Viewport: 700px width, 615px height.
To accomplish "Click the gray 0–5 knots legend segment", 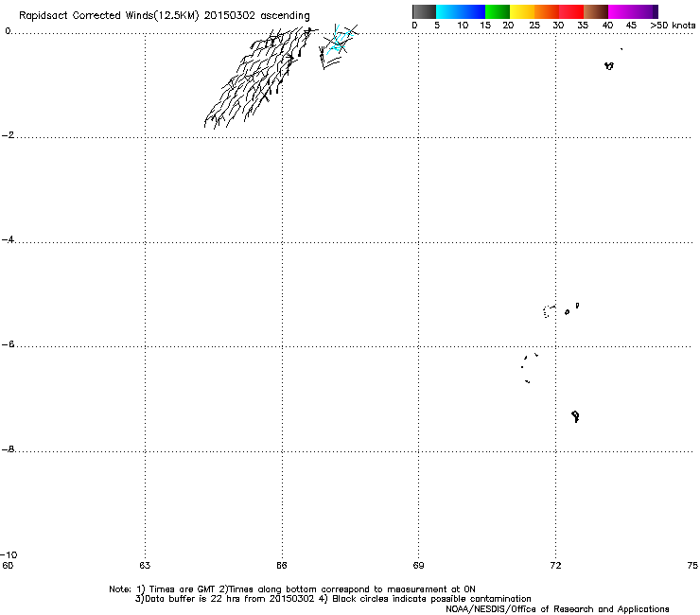I will 424,11.
